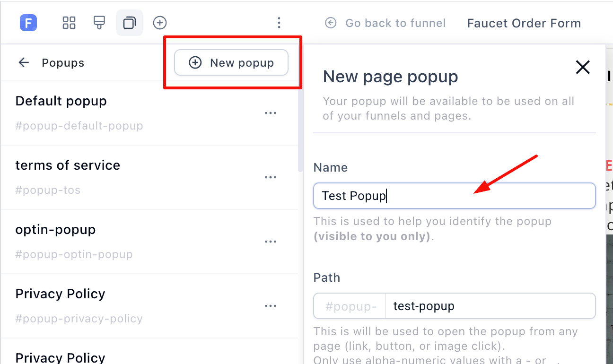Select the terms of service popup
This screenshot has height=364, width=613.
(x=149, y=177)
